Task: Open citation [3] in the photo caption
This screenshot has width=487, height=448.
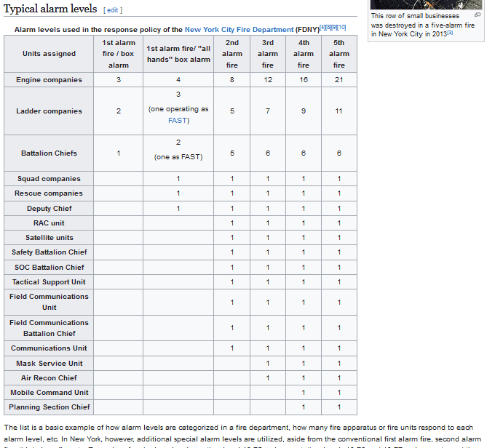Action: [x=450, y=32]
